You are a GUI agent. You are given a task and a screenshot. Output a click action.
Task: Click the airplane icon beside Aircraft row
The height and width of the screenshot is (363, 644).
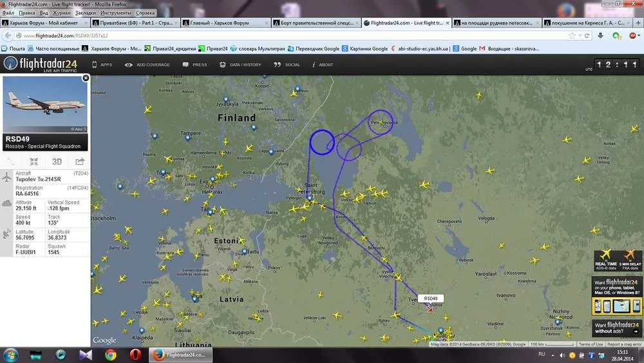(7, 177)
